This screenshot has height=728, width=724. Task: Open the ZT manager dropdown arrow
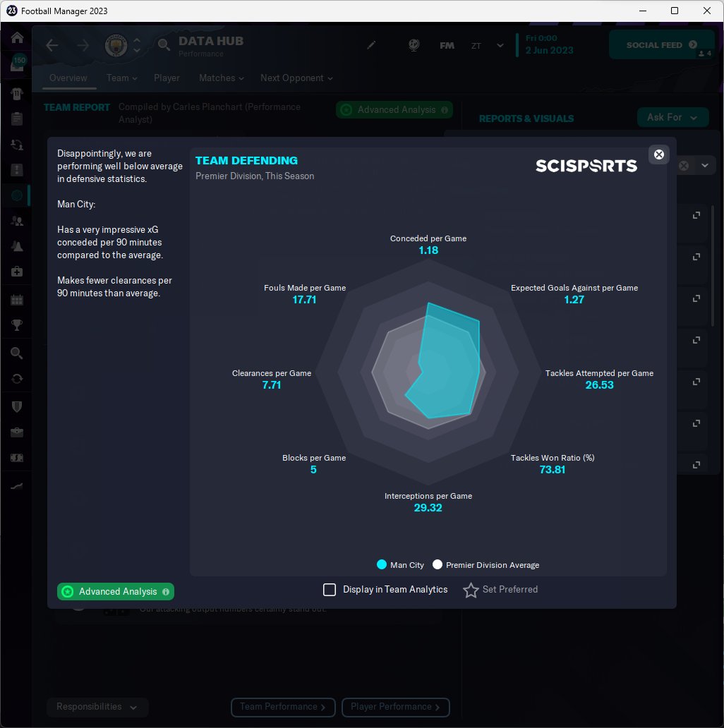pos(500,45)
